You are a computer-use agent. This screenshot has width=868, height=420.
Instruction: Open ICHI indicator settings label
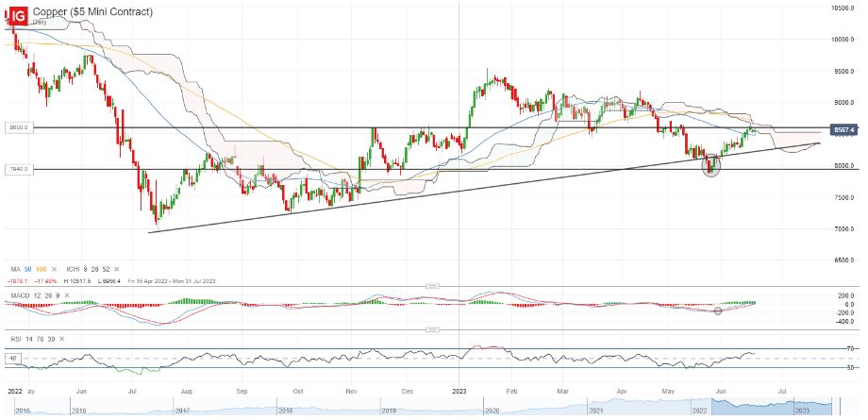(x=72, y=269)
